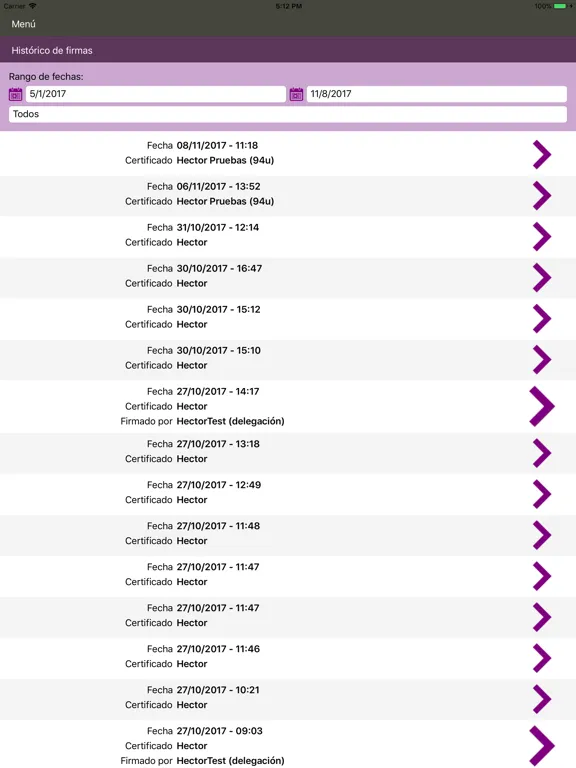Select date text 30/10/2017 - 15:10
The height and width of the screenshot is (768, 576).
(x=218, y=351)
